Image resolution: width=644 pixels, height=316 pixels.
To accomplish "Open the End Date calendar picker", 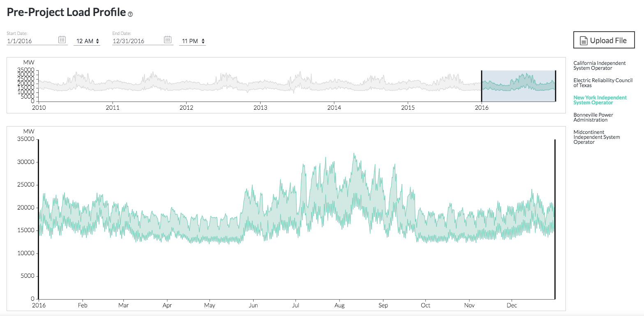I will pos(168,39).
